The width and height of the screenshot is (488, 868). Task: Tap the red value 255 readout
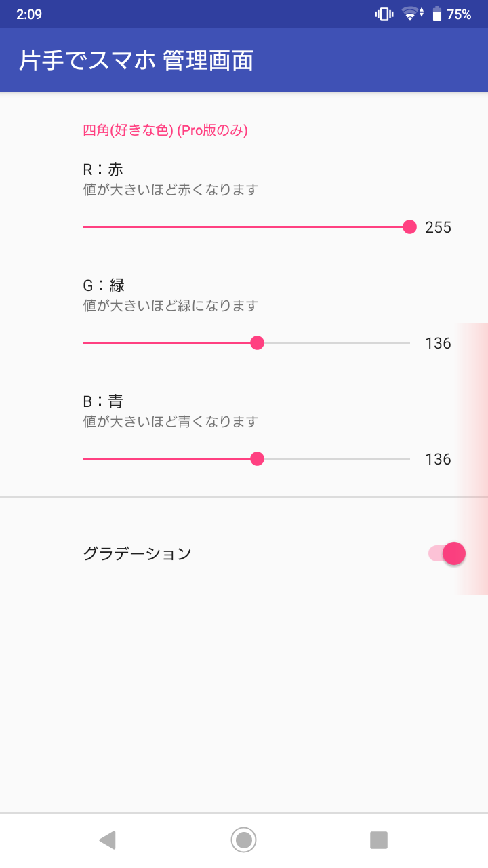point(438,227)
